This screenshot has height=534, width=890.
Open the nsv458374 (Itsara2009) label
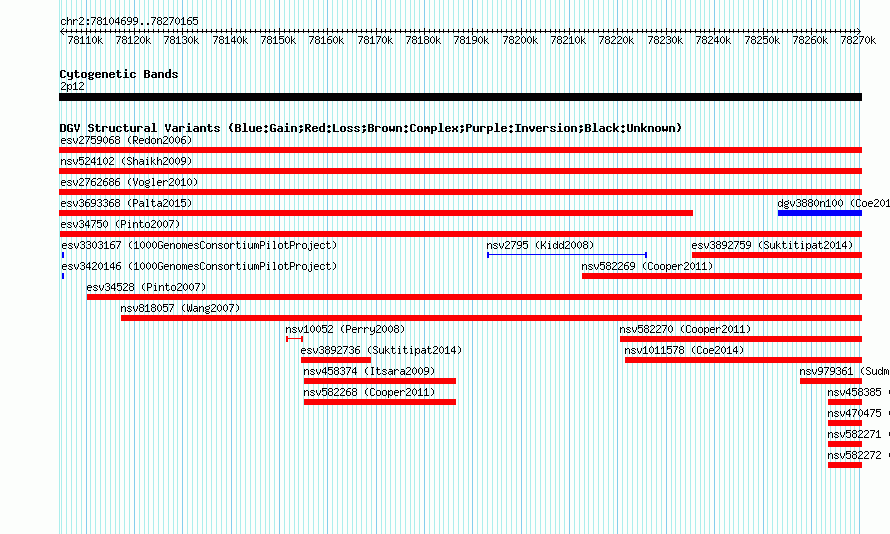tap(370, 371)
